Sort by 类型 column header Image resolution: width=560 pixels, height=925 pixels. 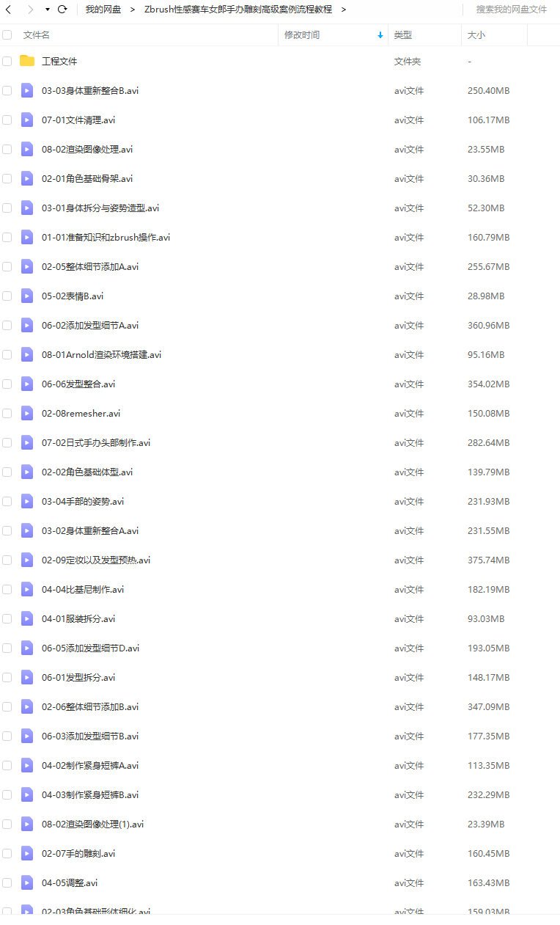[403, 34]
